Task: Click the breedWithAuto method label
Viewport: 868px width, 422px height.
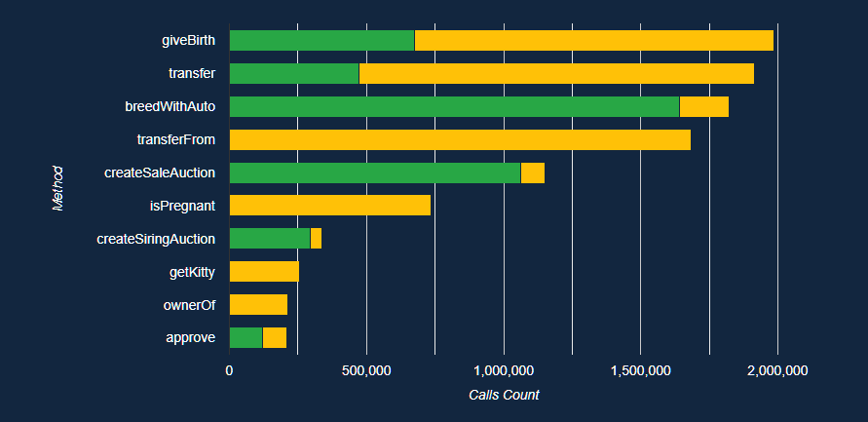Action: [170, 107]
